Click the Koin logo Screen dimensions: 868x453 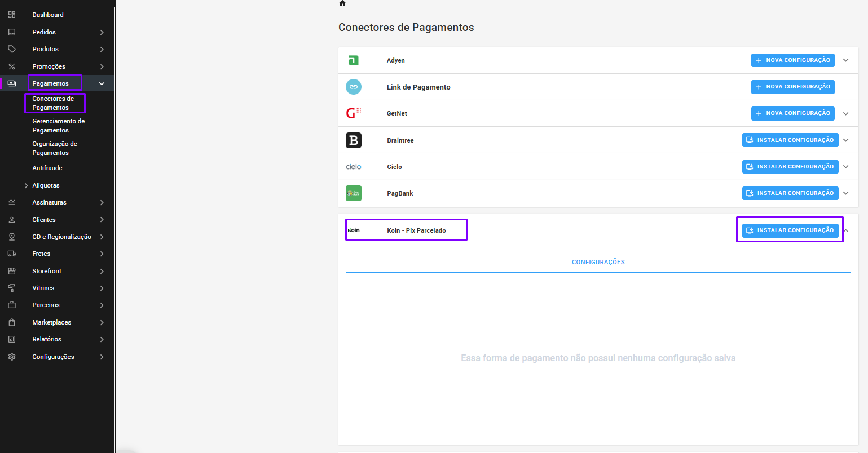(354, 230)
